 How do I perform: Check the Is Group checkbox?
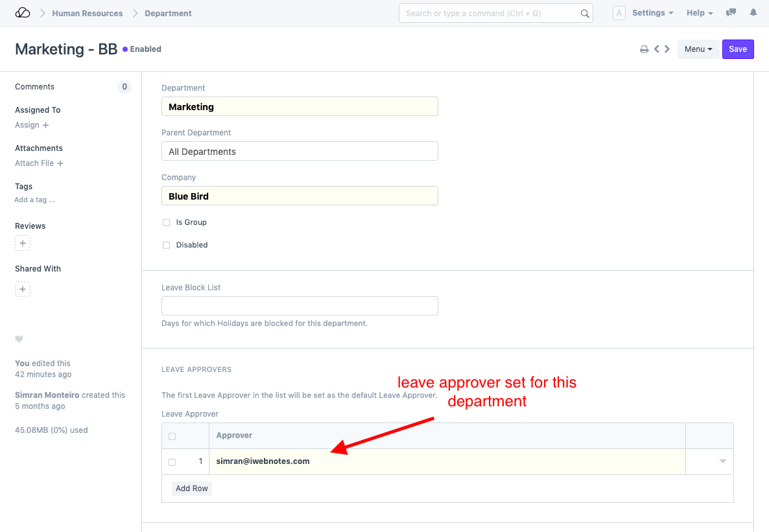click(x=167, y=222)
